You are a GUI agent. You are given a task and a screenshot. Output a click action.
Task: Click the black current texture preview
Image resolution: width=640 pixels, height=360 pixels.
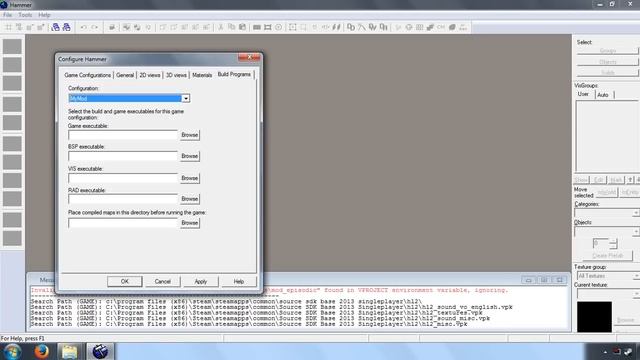(594, 317)
